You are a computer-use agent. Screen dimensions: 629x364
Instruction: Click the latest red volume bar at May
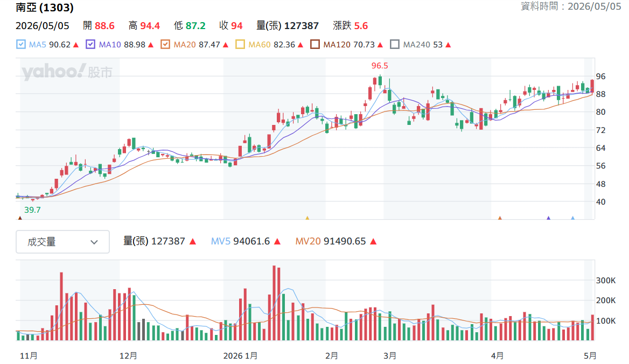[592, 327]
